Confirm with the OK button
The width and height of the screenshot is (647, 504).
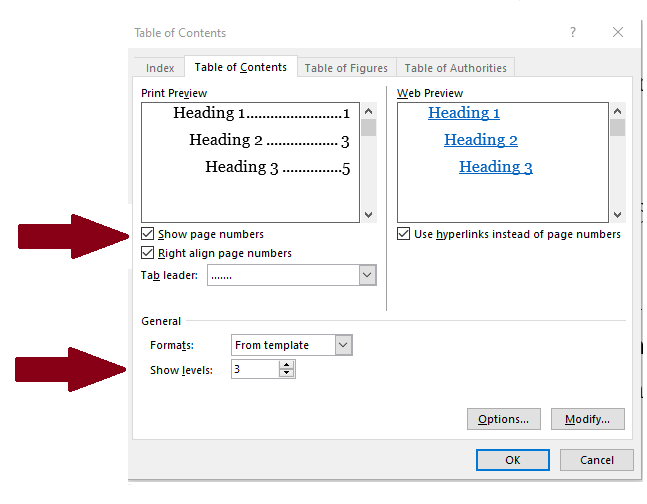click(512, 460)
